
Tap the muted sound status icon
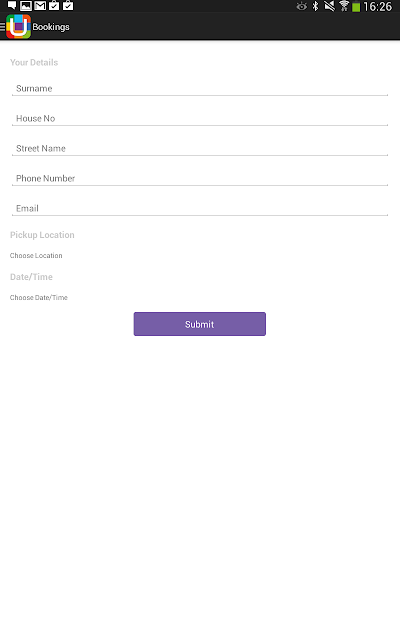(329, 6)
